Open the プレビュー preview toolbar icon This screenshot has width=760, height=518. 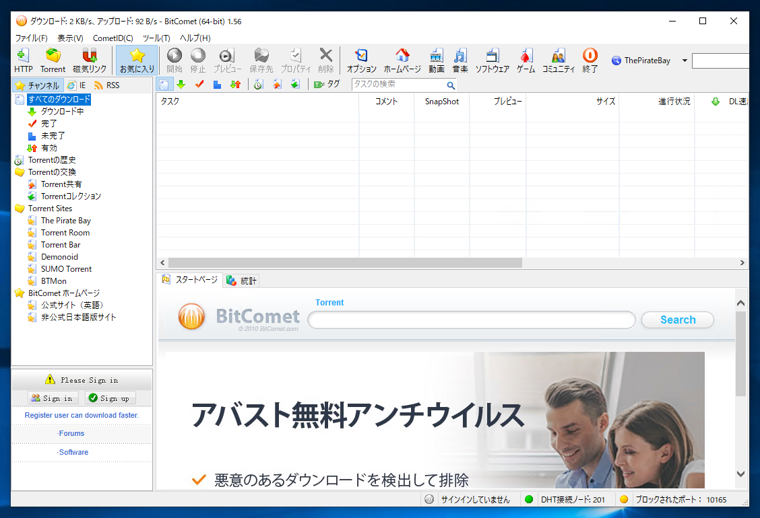(x=227, y=61)
